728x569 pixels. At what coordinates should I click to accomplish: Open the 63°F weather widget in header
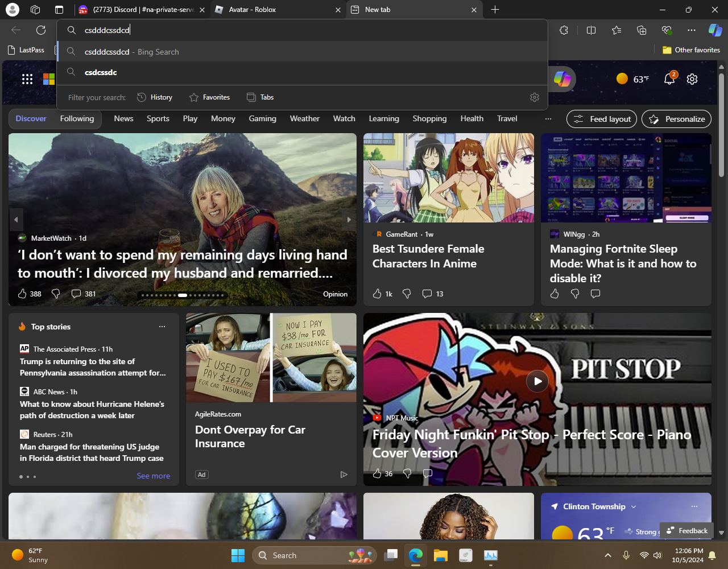tap(632, 79)
